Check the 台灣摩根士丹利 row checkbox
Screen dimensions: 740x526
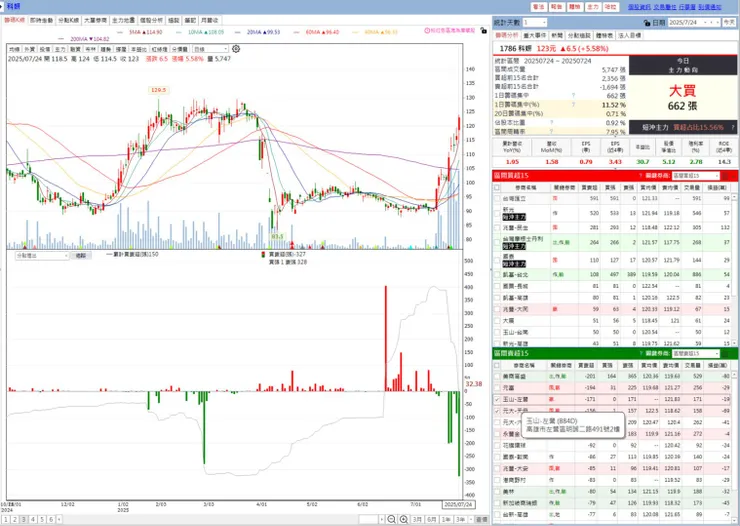coord(497,242)
